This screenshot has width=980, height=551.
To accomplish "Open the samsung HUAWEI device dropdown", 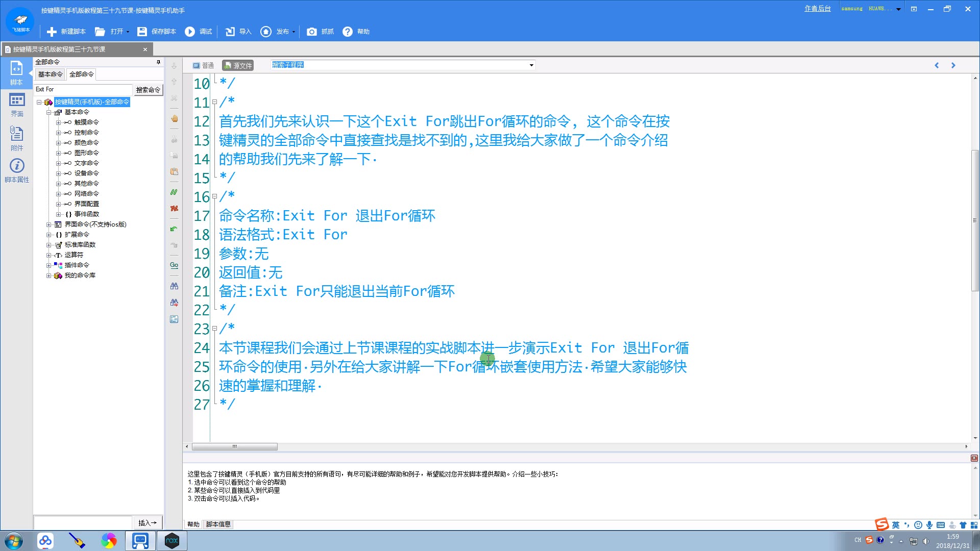I will coord(898,9).
